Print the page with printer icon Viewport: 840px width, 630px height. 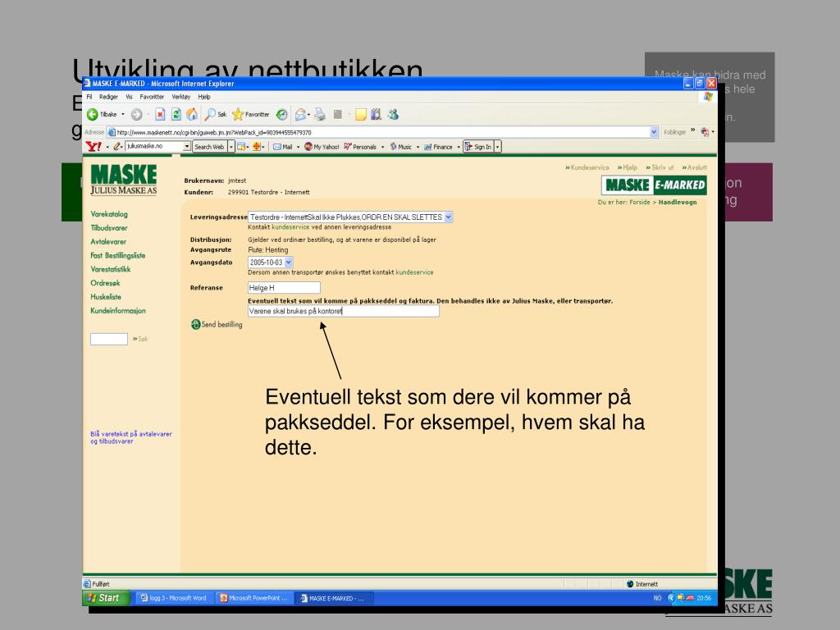click(x=320, y=114)
